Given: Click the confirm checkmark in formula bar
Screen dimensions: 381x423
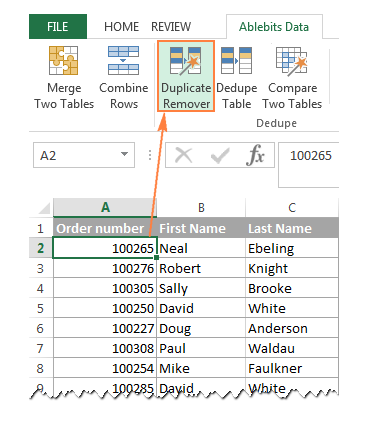Looking at the screenshot, I should pos(220,155).
